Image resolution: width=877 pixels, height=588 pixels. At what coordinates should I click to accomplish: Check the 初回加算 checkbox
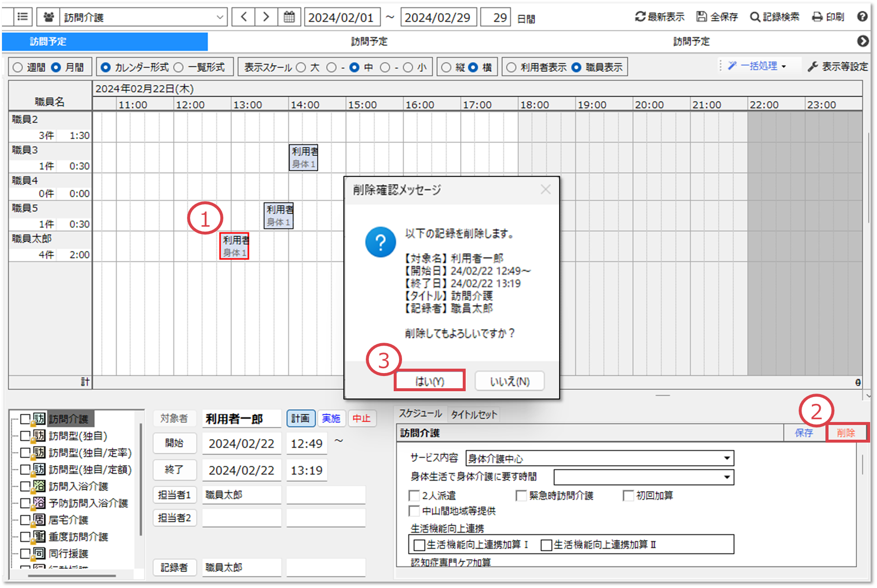point(628,495)
